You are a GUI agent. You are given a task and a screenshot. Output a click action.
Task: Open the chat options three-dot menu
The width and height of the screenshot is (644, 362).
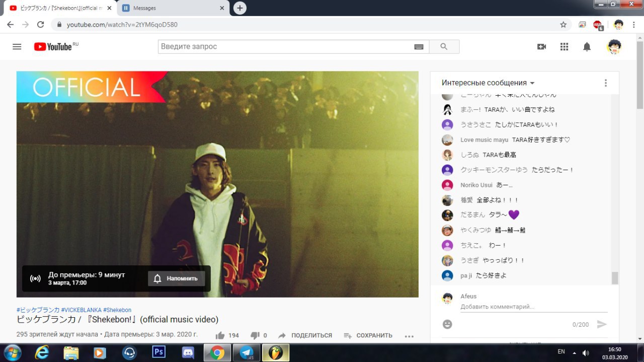pyautogui.click(x=606, y=83)
